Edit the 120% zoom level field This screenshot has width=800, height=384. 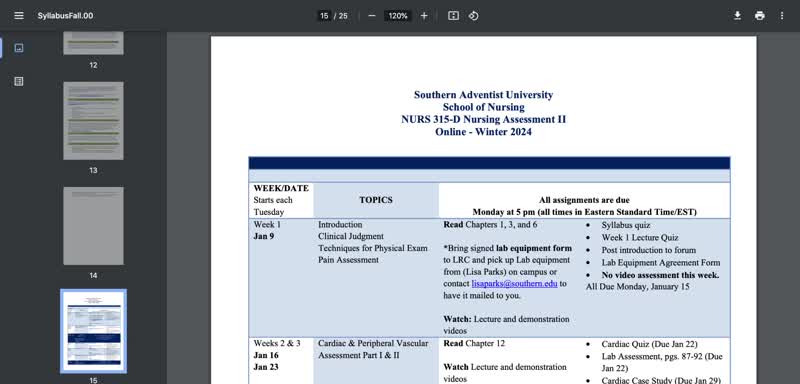tap(398, 16)
